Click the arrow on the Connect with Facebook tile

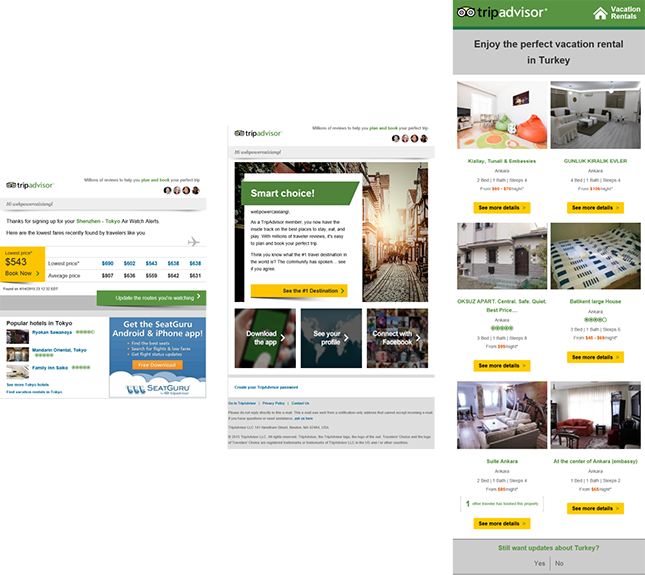[x=418, y=338]
